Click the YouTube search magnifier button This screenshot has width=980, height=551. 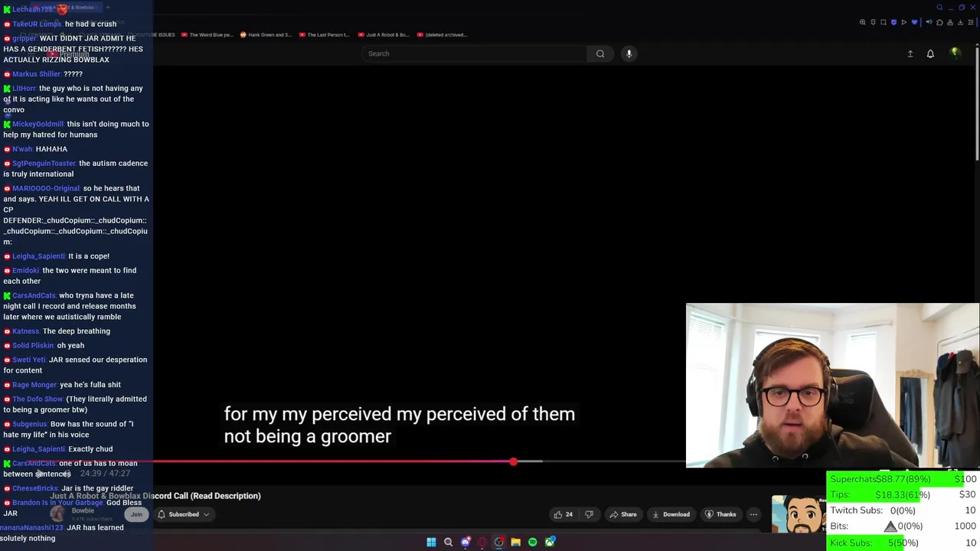pyautogui.click(x=600, y=54)
